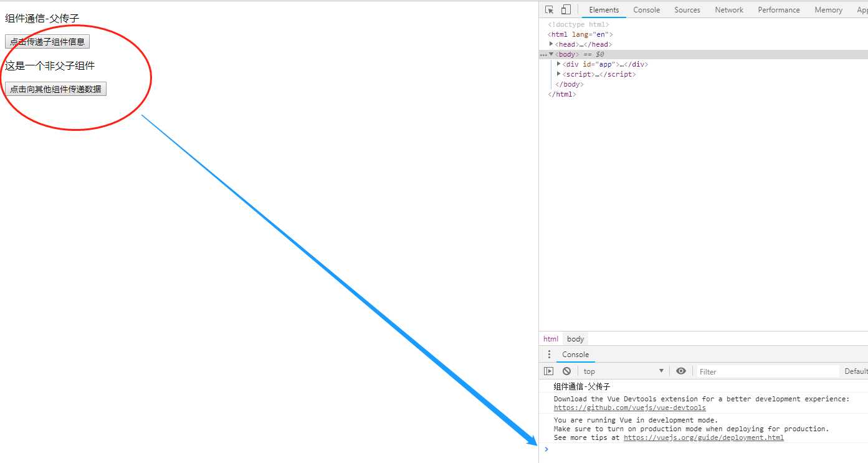Expand the div id="app" node
This screenshot has height=463, width=868.
[558, 64]
